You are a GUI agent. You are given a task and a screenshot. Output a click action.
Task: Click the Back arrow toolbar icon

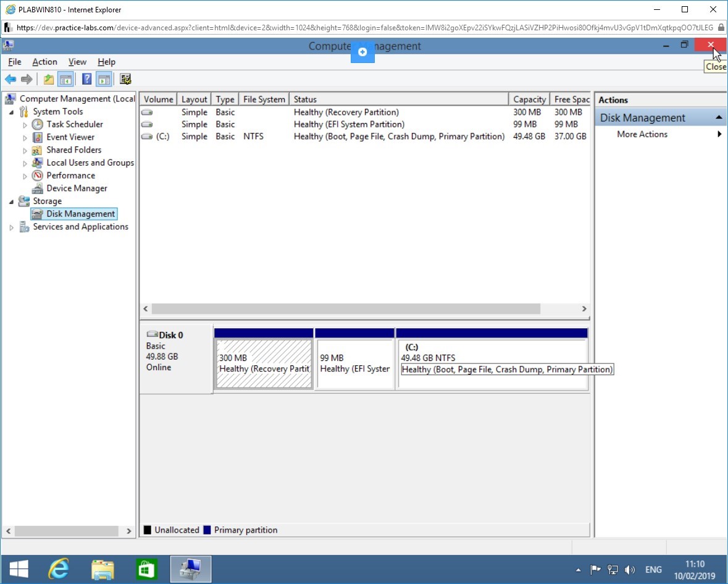(10, 80)
